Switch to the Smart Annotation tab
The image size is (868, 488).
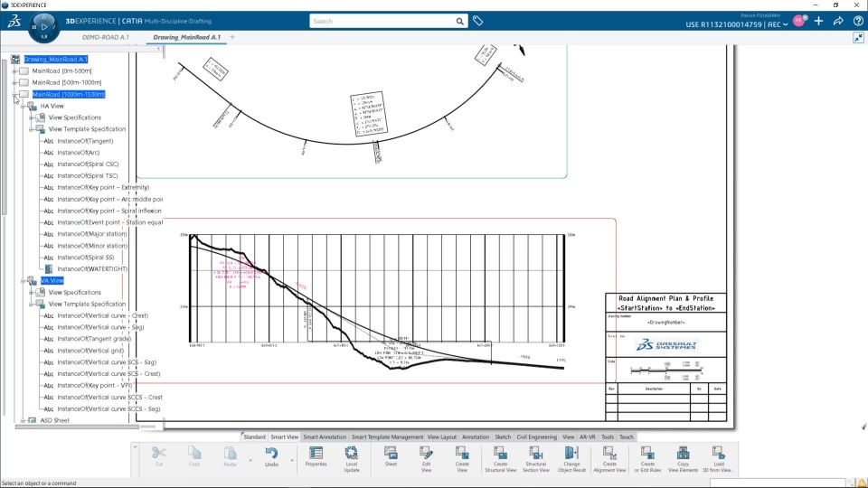[325, 437]
